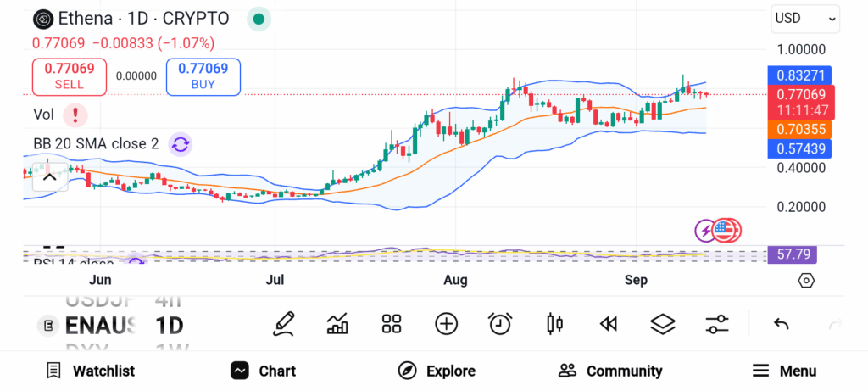Open the 1D timeframe selector
The width and height of the screenshot is (868, 391).
(169, 325)
